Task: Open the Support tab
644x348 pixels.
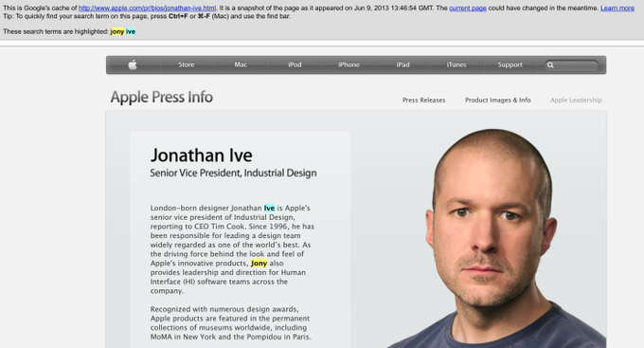Action: point(510,64)
